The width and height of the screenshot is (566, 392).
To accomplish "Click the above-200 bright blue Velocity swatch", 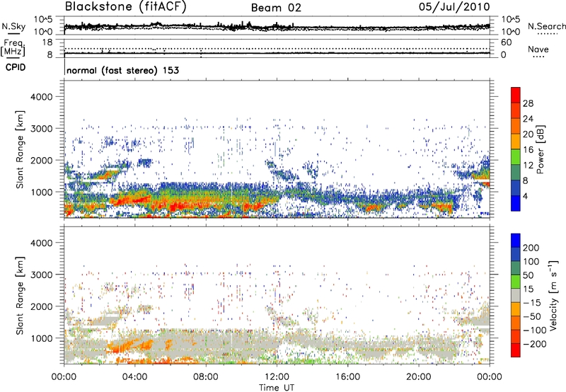I will click(x=516, y=241).
